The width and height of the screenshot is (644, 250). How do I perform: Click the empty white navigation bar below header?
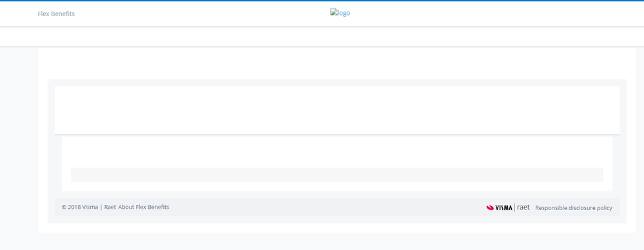coord(322,37)
